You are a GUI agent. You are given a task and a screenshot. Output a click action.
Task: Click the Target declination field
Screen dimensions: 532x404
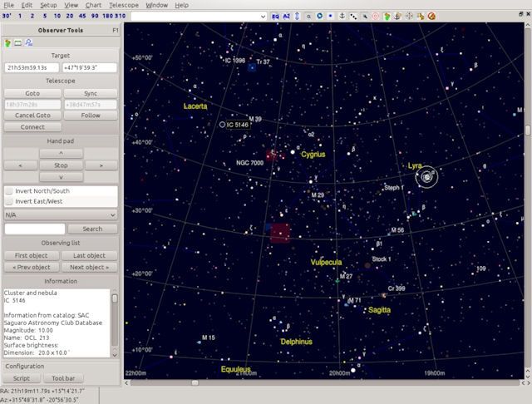[x=90, y=68]
